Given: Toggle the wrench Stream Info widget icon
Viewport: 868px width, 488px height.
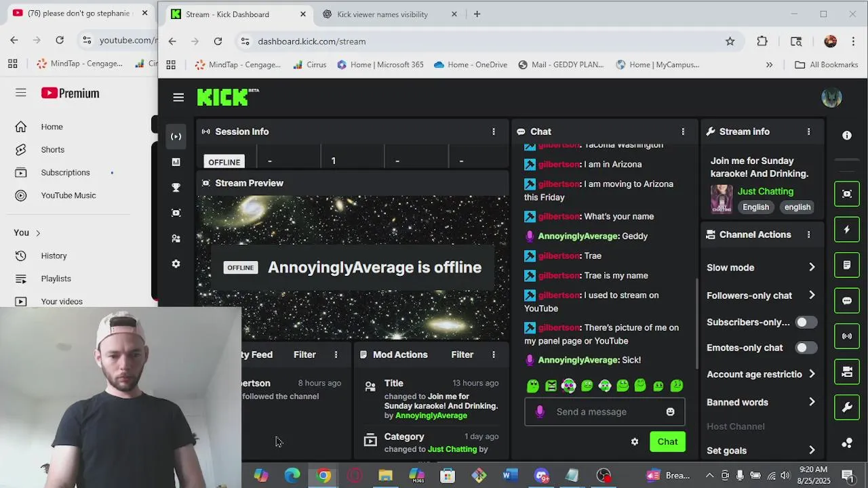Looking at the screenshot, I should 847,407.
